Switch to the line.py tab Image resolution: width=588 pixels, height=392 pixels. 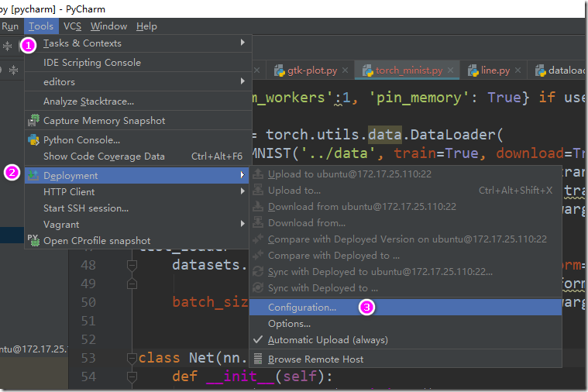[x=495, y=70]
